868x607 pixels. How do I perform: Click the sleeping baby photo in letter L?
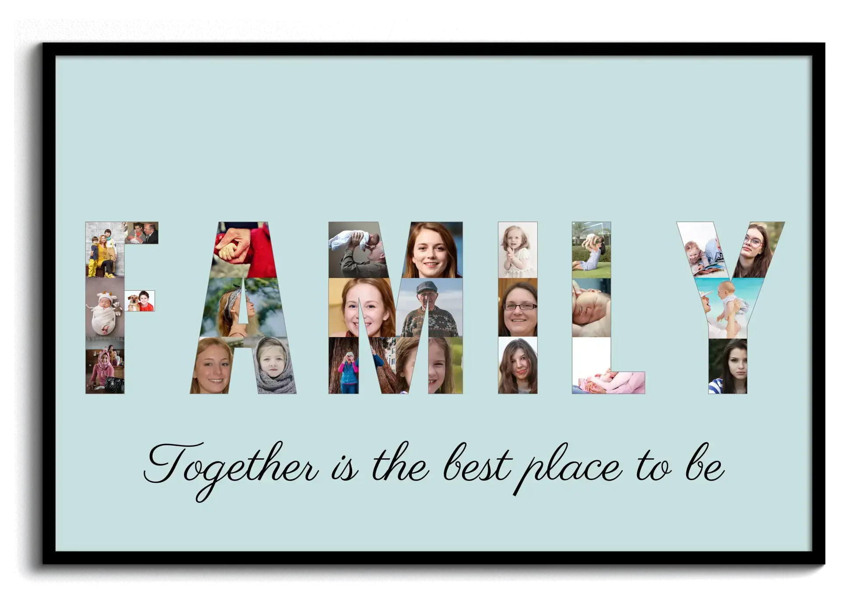[x=591, y=307]
